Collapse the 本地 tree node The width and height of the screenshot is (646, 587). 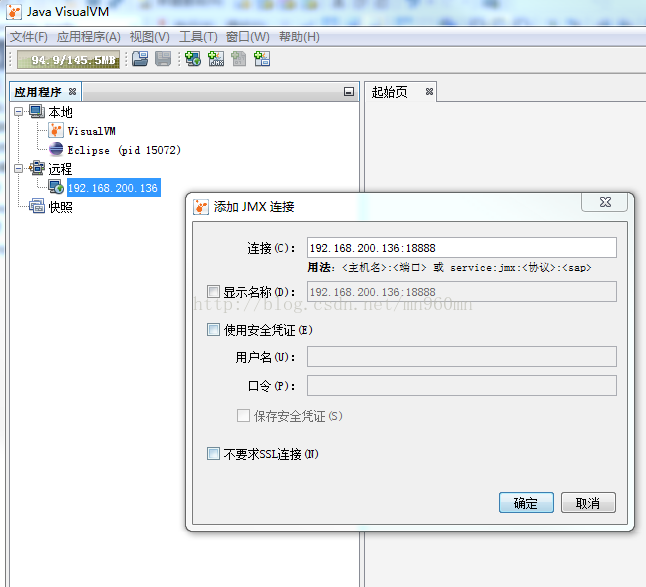click(x=19, y=112)
